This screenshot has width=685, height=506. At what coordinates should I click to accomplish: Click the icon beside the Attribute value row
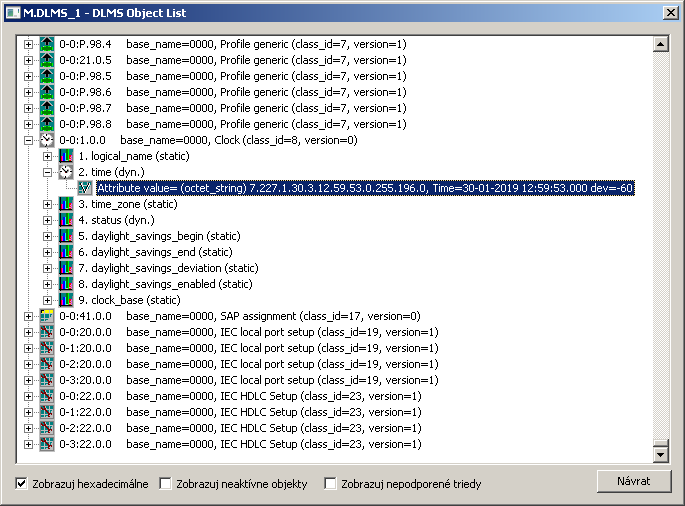(85, 188)
